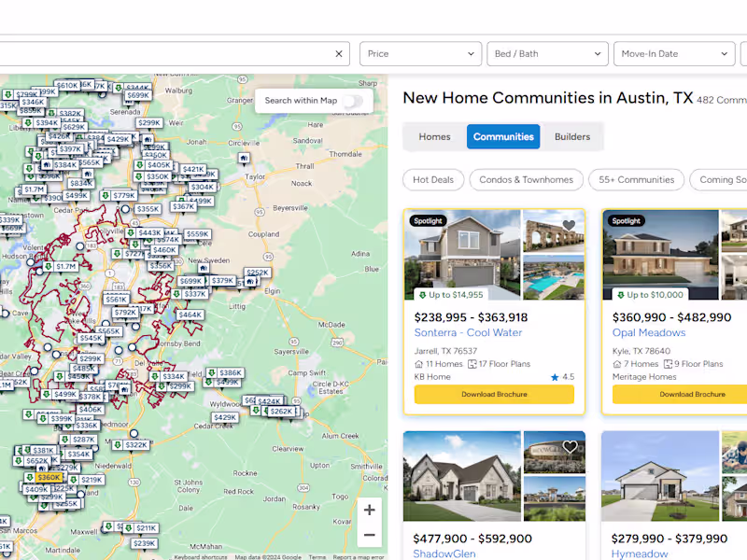Viewport: 747px width, 560px height.
Task: Click the pool photo thumbnail on Sonterra card
Action: (x=554, y=275)
